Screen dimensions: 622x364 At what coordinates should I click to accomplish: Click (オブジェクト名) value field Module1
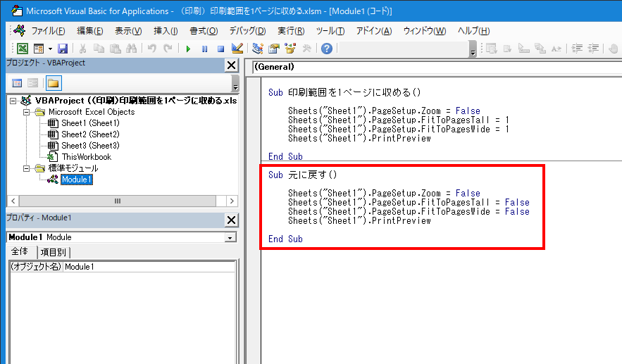pyautogui.click(x=149, y=267)
